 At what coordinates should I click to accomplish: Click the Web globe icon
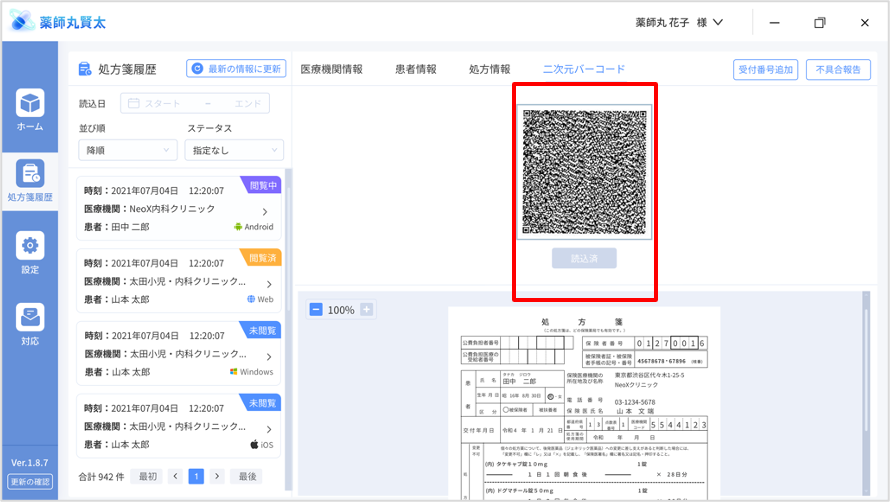click(x=251, y=299)
